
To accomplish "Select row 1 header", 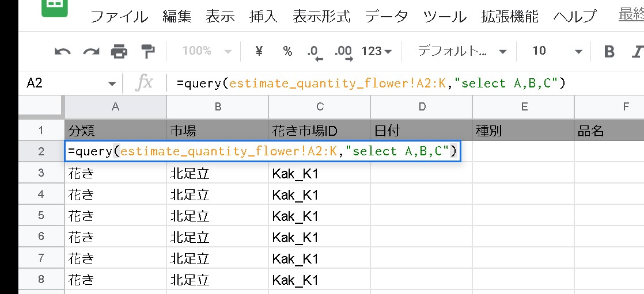I will click(41, 131).
